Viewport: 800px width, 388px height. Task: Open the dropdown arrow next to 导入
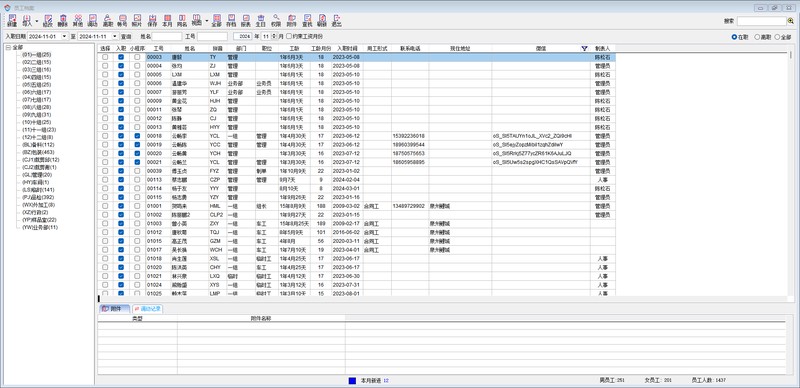pos(37,20)
